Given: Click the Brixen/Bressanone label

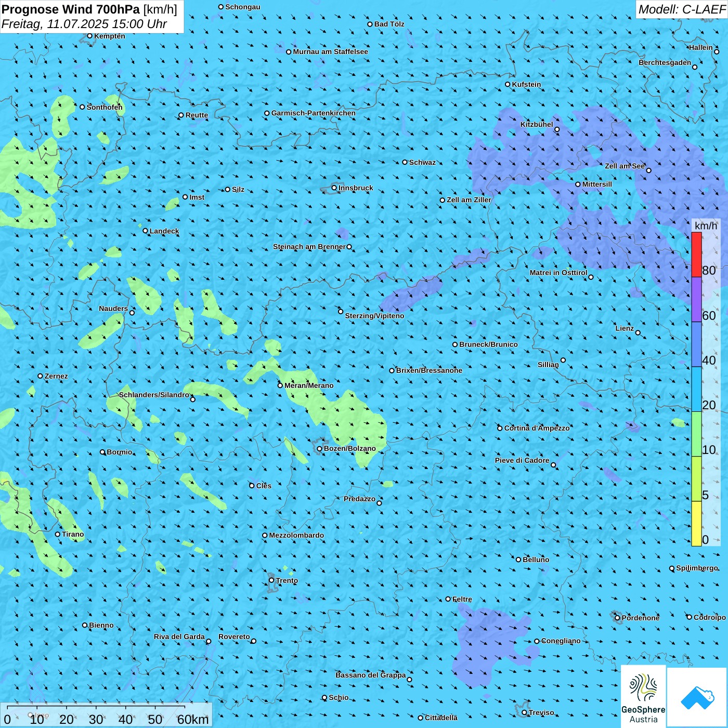Looking at the screenshot, I should coord(429,370).
